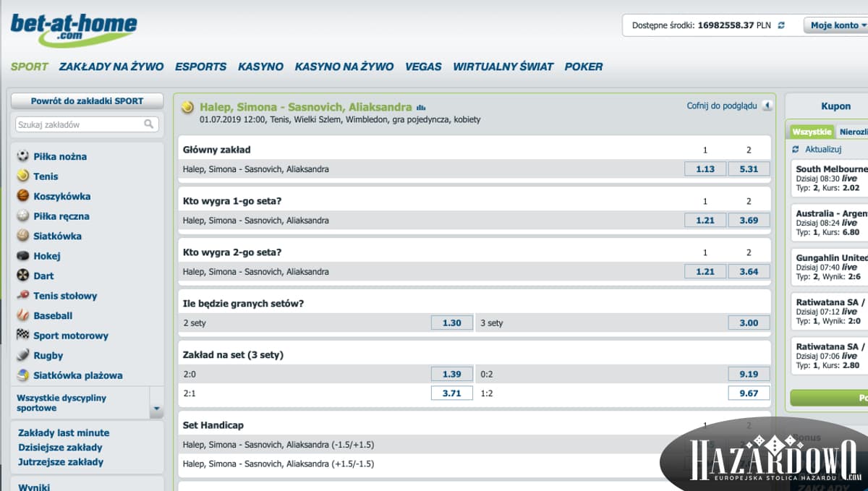Open the ESPORTS section
The image size is (868, 491).
point(200,67)
